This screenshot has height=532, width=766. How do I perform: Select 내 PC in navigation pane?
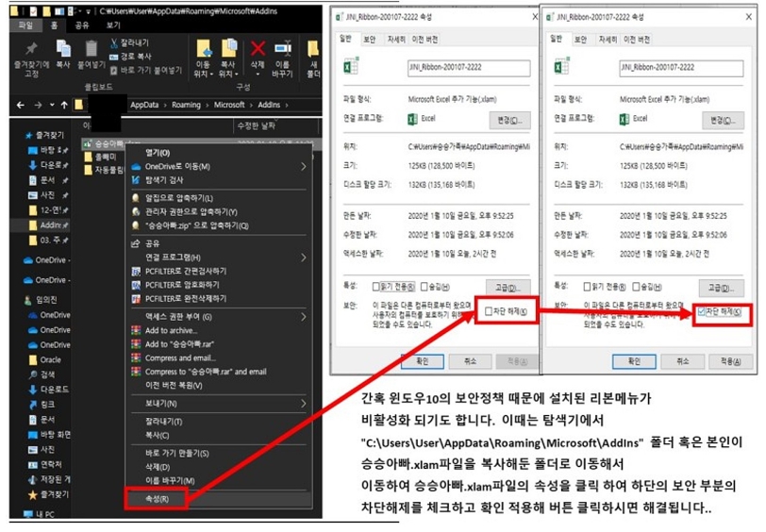[40, 514]
